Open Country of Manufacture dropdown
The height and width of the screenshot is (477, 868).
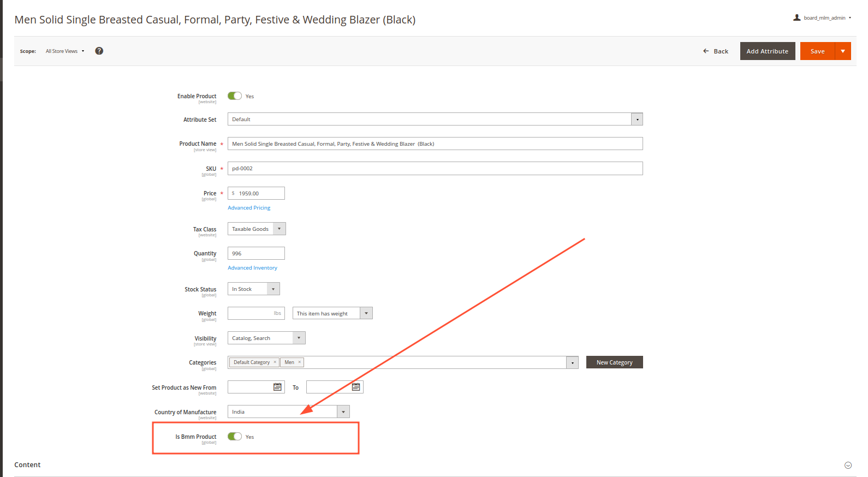click(343, 412)
